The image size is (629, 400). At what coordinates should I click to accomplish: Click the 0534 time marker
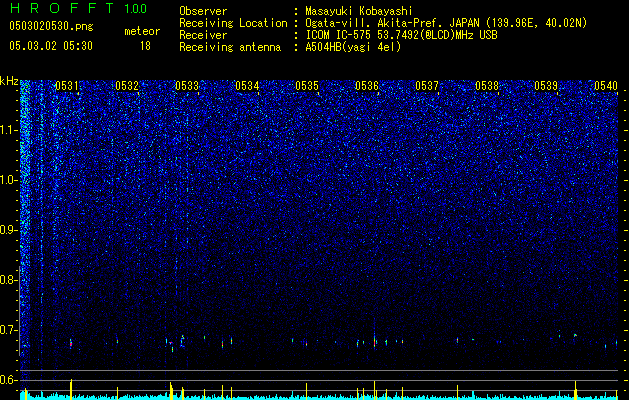point(247,86)
